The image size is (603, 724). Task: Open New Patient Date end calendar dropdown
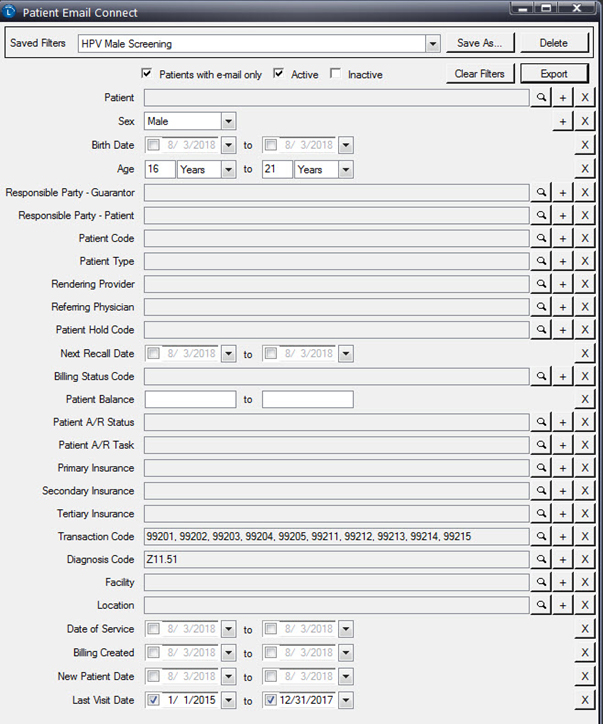point(346,676)
